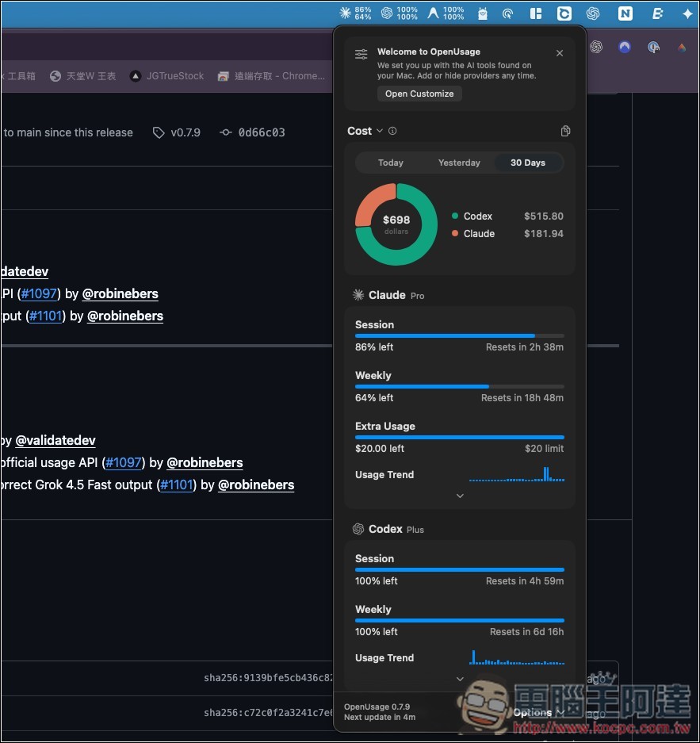Click the Codex Weekly progress bar
This screenshot has width=700, height=743.
tap(460, 620)
